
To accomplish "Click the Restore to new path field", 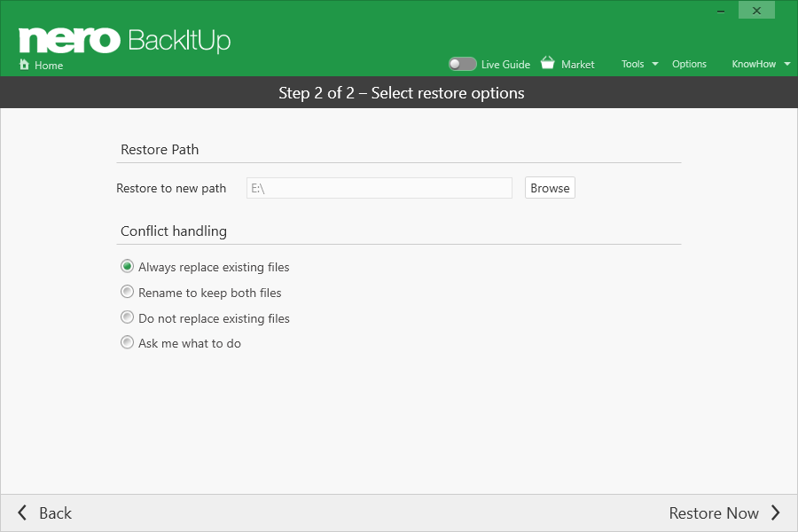I will [379, 188].
